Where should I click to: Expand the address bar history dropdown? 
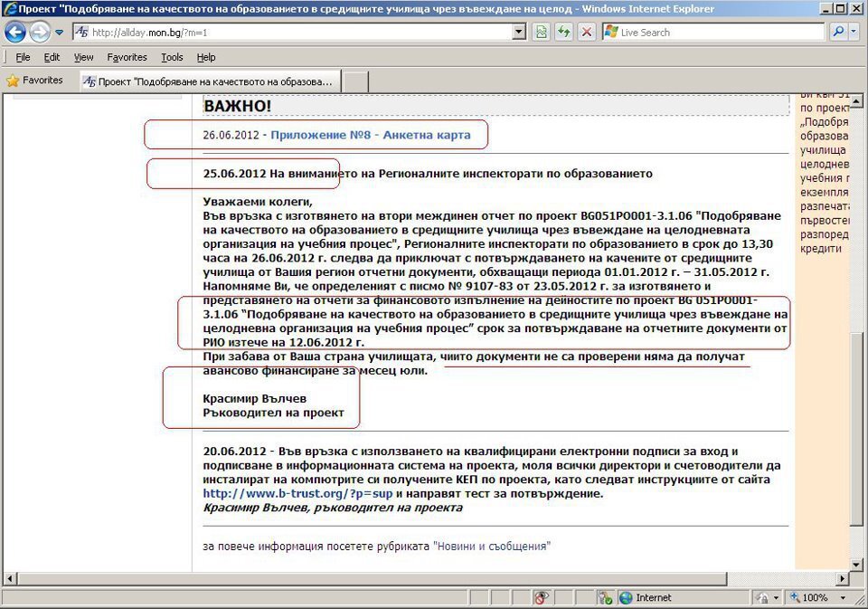click(x=519, y=33)
